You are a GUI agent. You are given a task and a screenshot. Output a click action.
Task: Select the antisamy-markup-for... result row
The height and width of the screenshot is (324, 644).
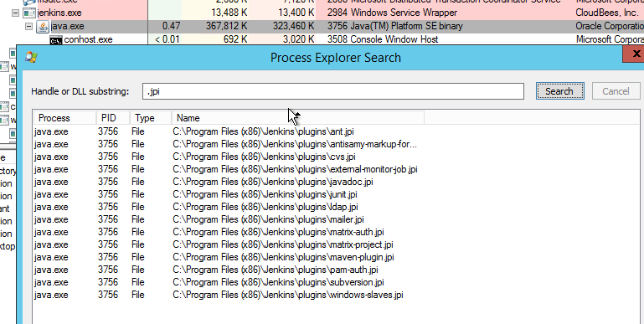click(x=229, y=144)
